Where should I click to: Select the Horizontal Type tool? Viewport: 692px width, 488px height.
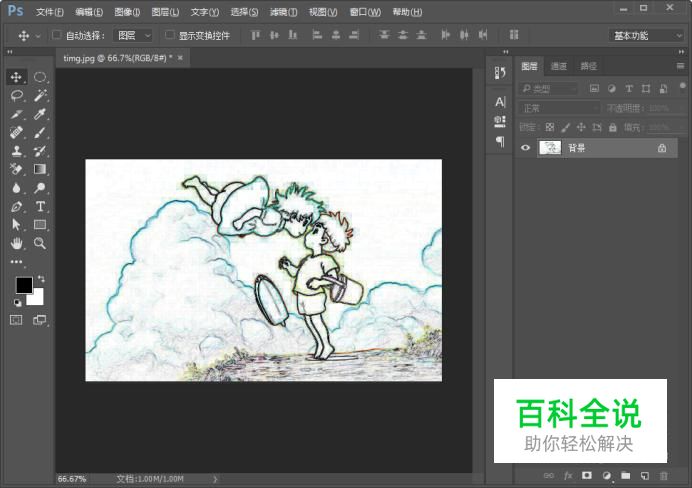point(40,206)
